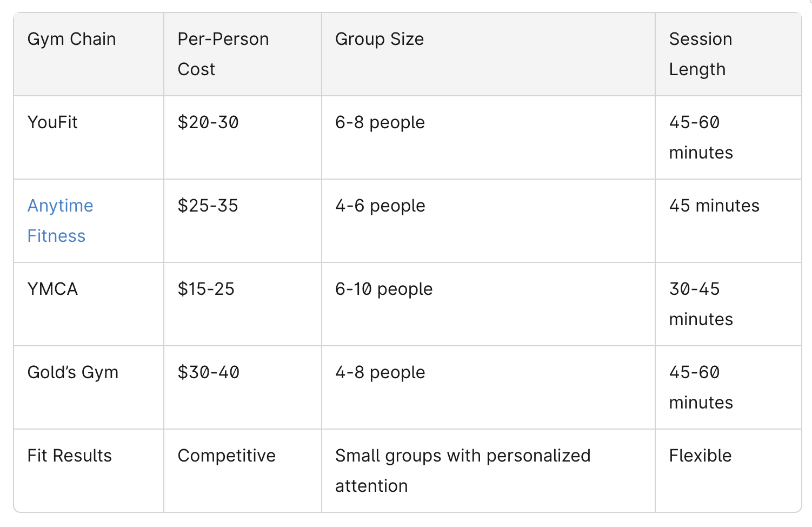Click the Flexible session length cell
This screenshot has width=812, height=527.
point(700,456)
